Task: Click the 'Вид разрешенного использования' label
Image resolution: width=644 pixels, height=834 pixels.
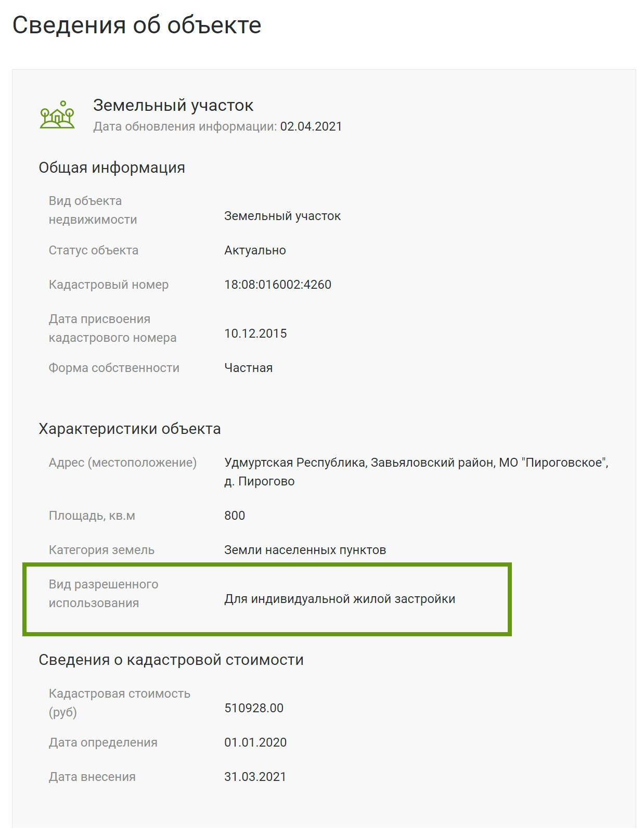Action: 104,594
